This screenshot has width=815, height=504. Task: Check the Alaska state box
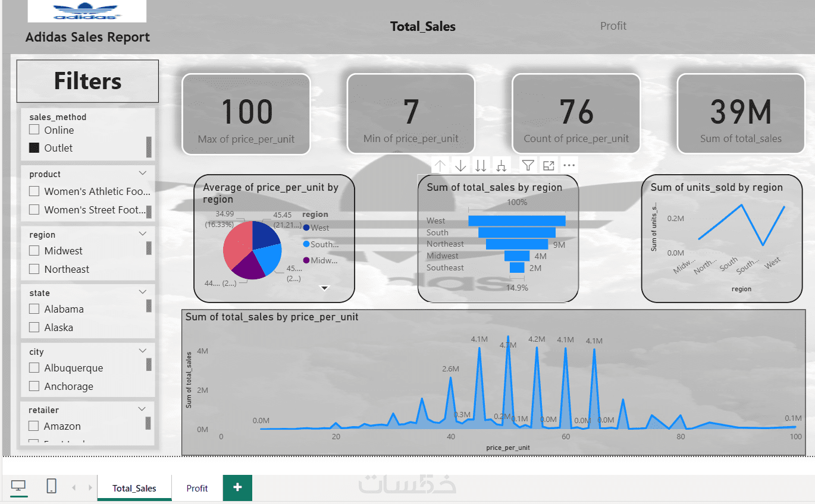point(35,327)
